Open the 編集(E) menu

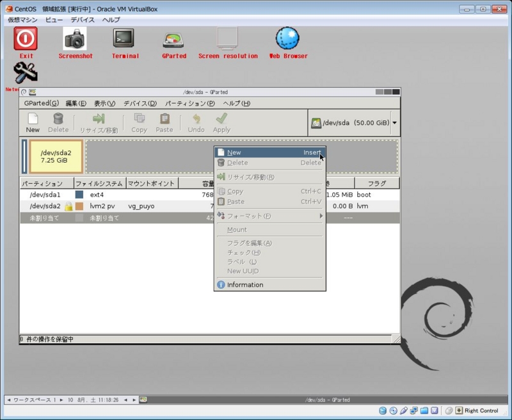[76, 103]
